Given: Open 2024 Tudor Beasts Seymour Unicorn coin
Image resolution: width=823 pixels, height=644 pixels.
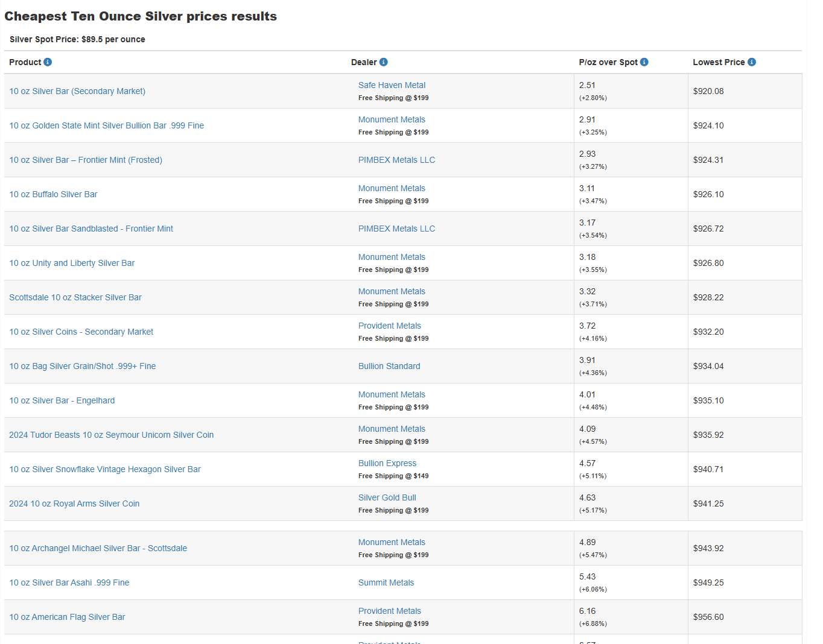Looking at the screenshot, I should point(112,435).
